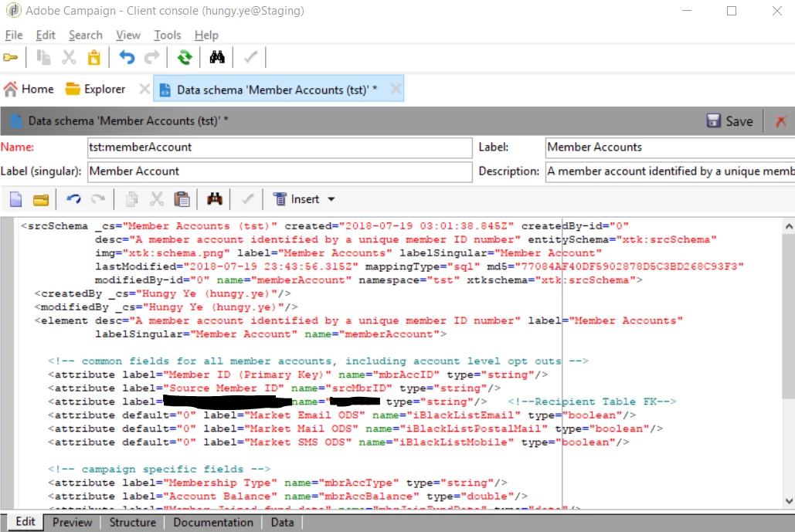Click the Home house icon
This screenshot has width=795, height=532.
coord(11,89)
